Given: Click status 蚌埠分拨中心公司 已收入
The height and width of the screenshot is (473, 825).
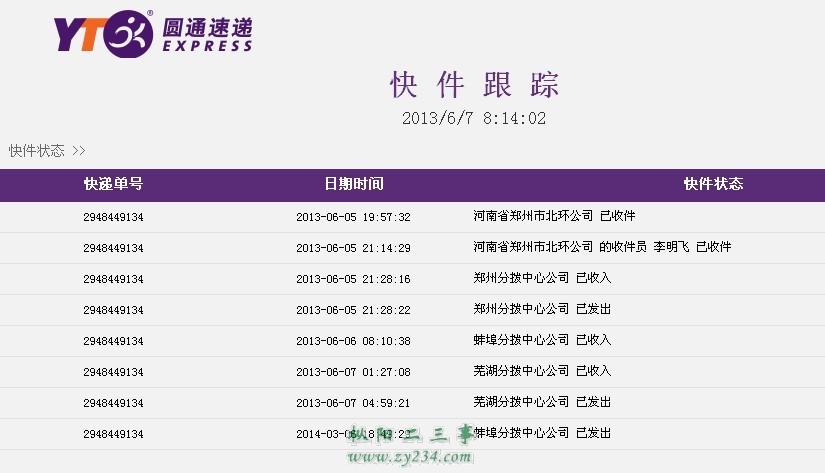Looking at the screenshot, I should (542, 340).
